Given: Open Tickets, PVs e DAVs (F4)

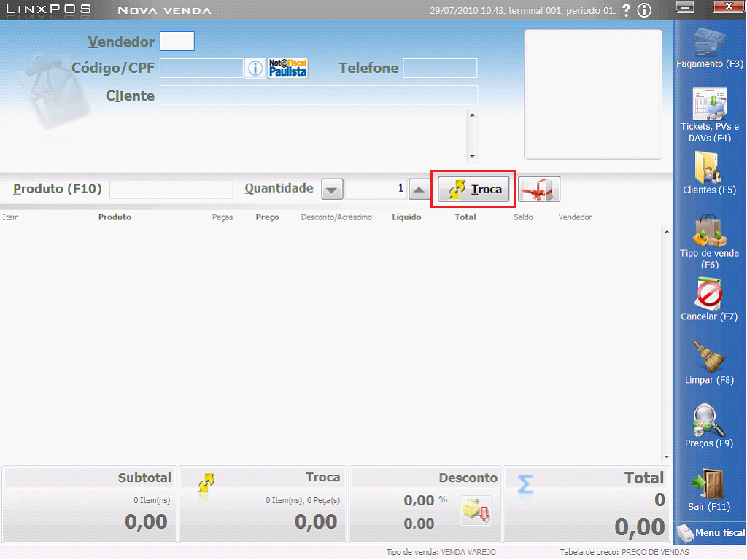Looking at the screenshot, I should (709, 114).
